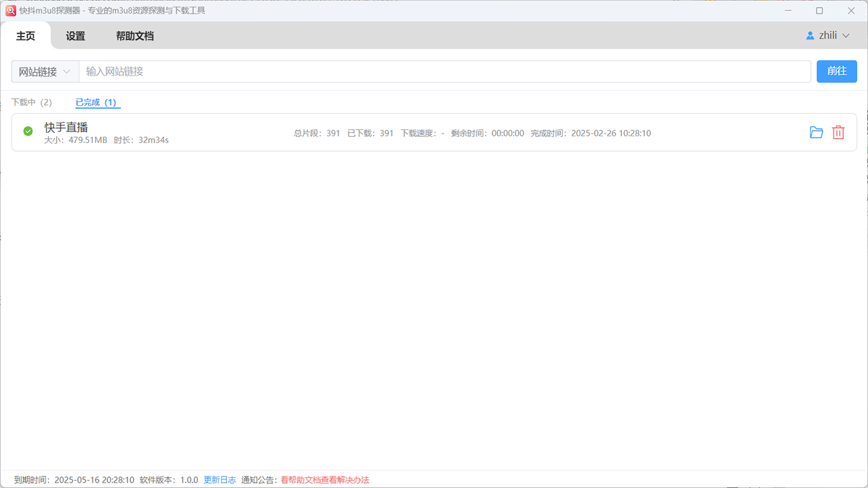This screenshot has width=868, height=488.
Task: Click the green completed checkmark icon
Action: [x=28, y=131]
